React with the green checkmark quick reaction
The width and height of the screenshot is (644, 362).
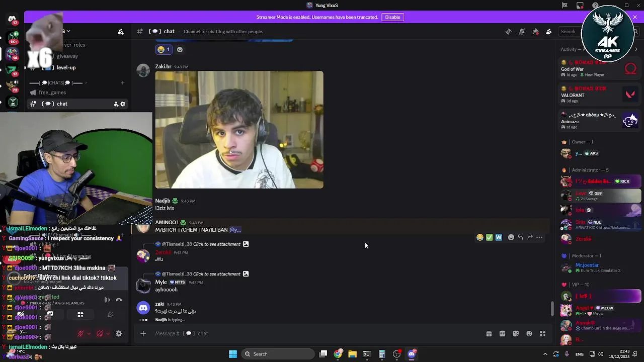coord(489,237)
